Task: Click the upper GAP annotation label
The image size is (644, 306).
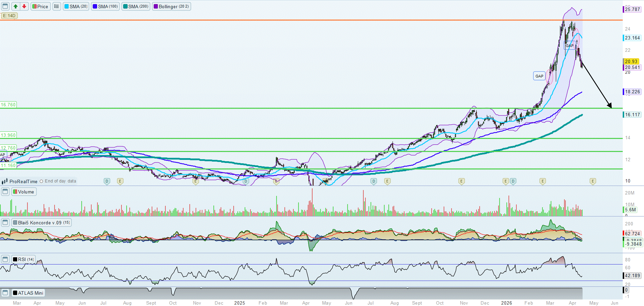Action: click(x=570, y=46)
